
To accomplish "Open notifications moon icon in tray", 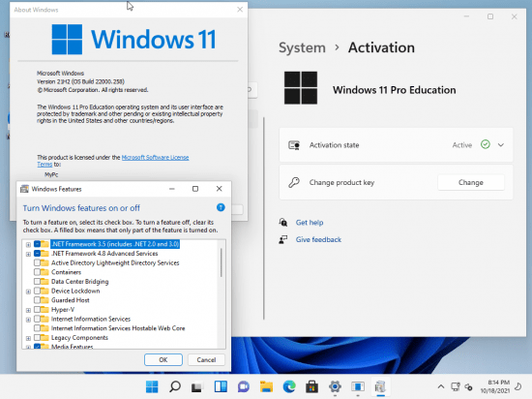I will tap(518, 386).
